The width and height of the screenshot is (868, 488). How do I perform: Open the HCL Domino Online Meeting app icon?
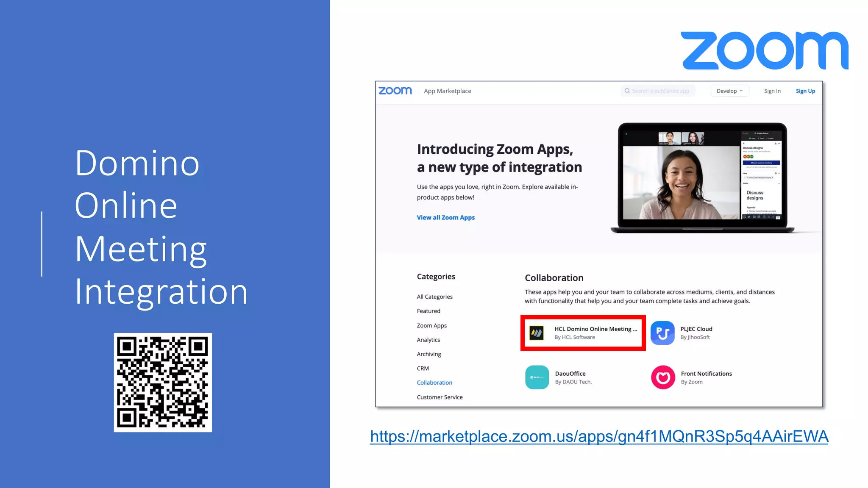coord(537,333)
